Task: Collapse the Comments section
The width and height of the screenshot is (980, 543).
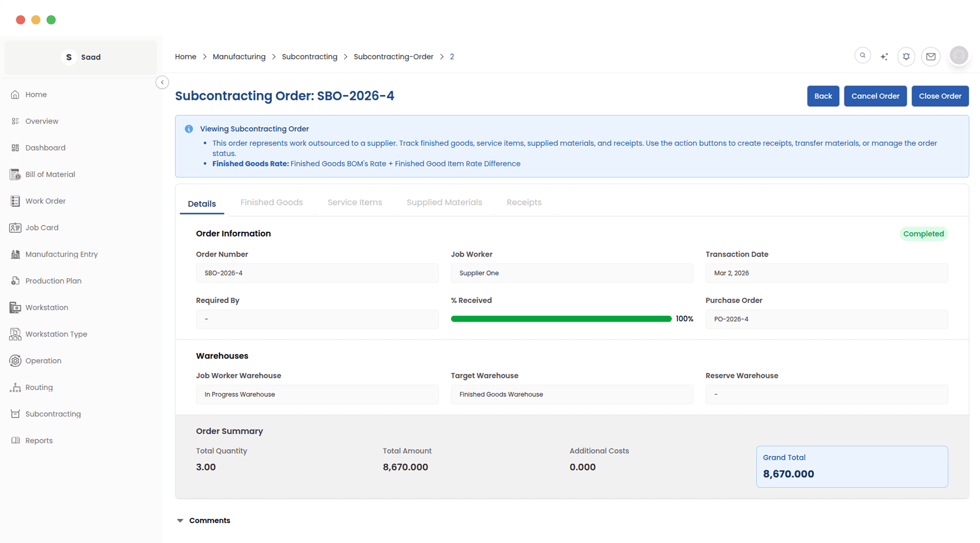Action: (x=180, y=520)
